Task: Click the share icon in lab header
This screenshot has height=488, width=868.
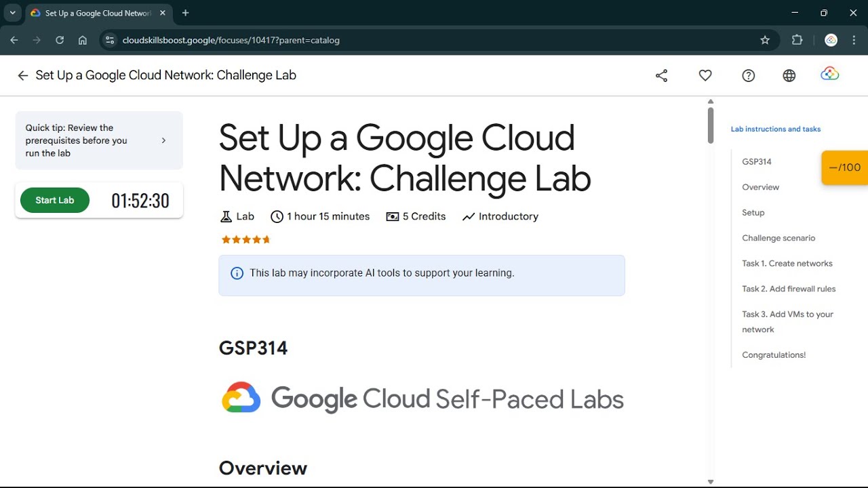Action: click(x=662, y=76)
